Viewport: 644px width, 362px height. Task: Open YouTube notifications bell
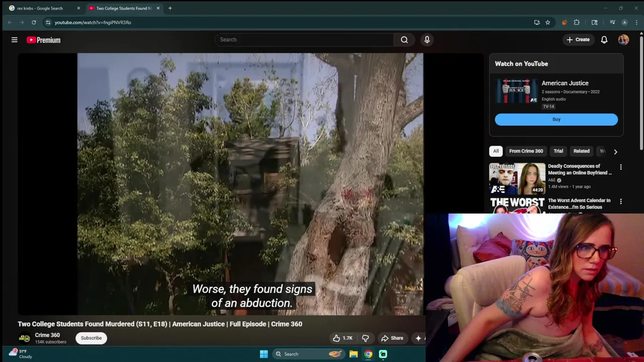coord(604,40)
